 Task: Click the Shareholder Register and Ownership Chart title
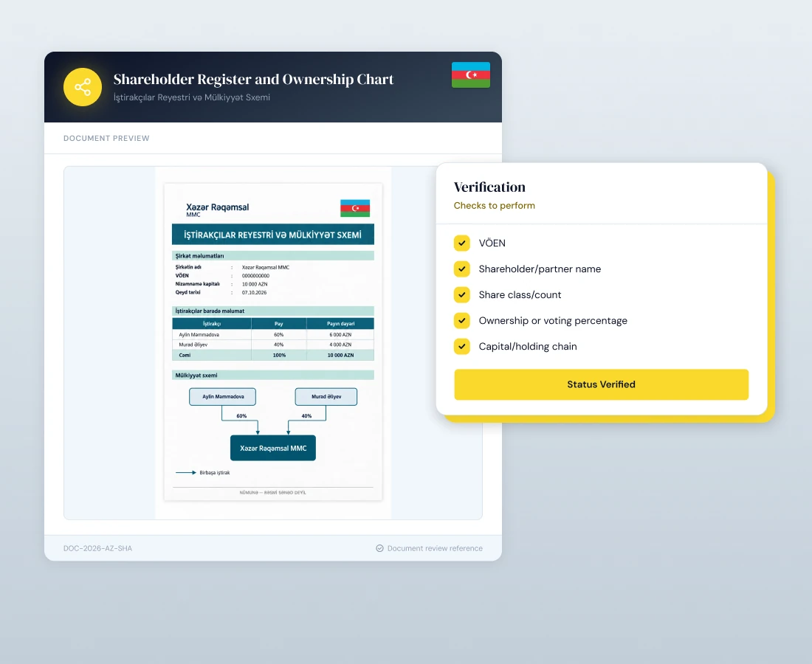pos(253,79)
